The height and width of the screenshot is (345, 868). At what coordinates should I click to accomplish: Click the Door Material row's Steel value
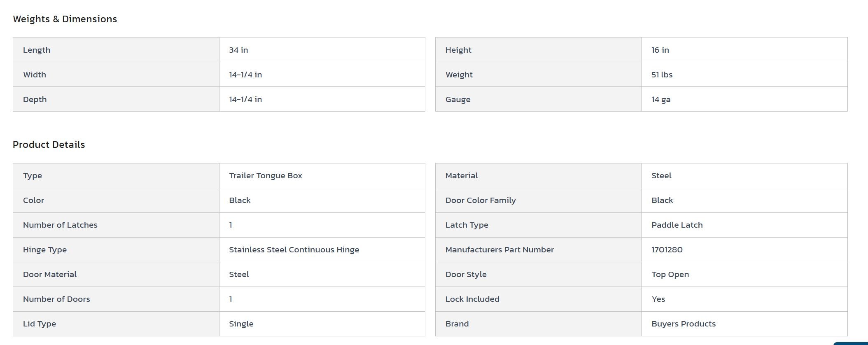(239, 274)
